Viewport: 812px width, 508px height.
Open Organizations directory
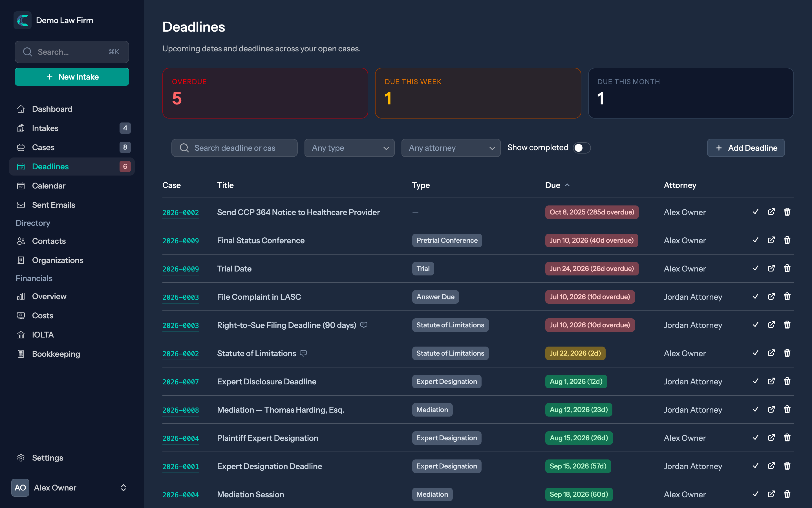pos(72,260)
